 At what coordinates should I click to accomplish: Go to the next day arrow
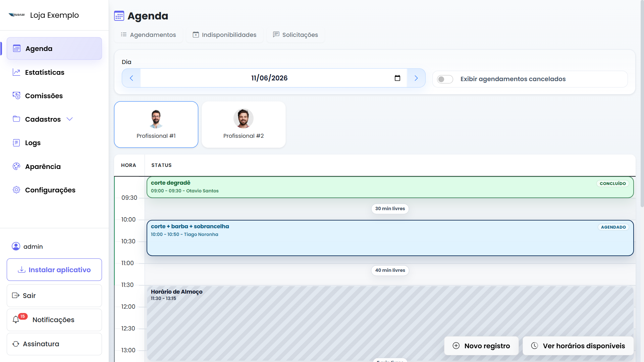(416, 78)
